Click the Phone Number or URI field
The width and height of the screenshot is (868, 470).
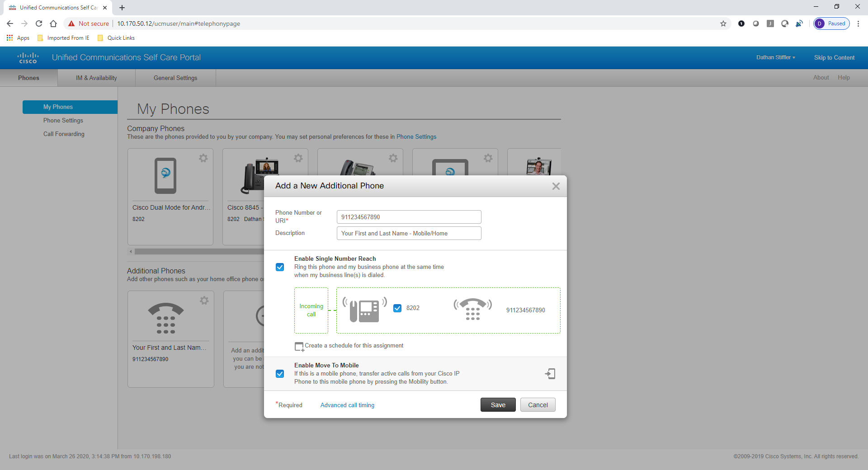pyautogui.click(x=409, y=217)
